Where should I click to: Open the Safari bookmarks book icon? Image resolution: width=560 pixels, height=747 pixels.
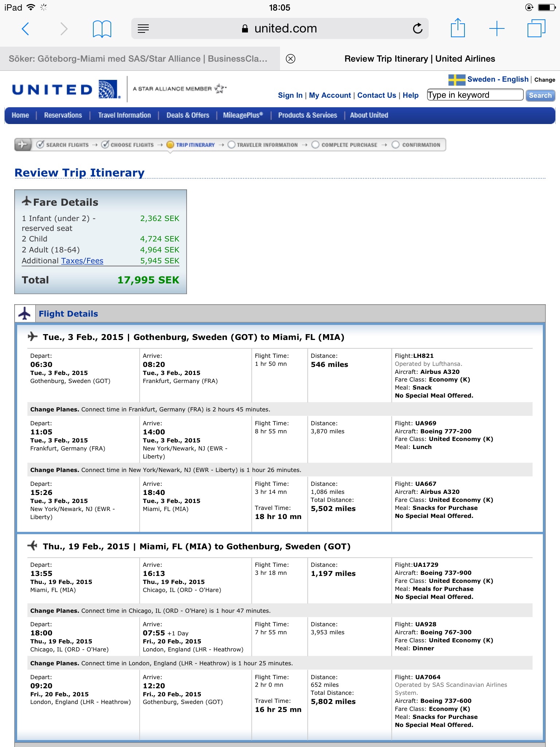tap(102, 28)
